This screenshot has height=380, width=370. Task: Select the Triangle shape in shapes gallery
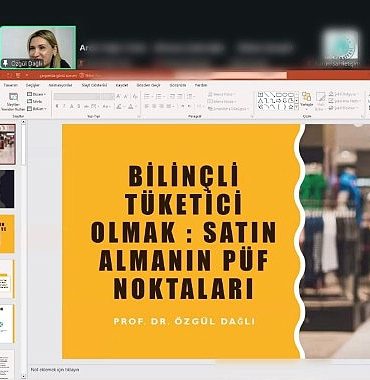click(x=261, y=101)
